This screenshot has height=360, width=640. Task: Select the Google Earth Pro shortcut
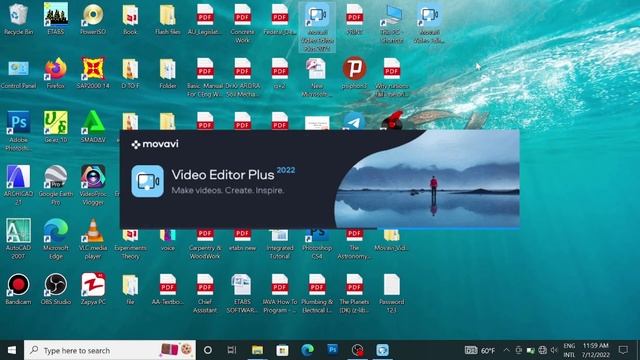[x=56, y=184]
